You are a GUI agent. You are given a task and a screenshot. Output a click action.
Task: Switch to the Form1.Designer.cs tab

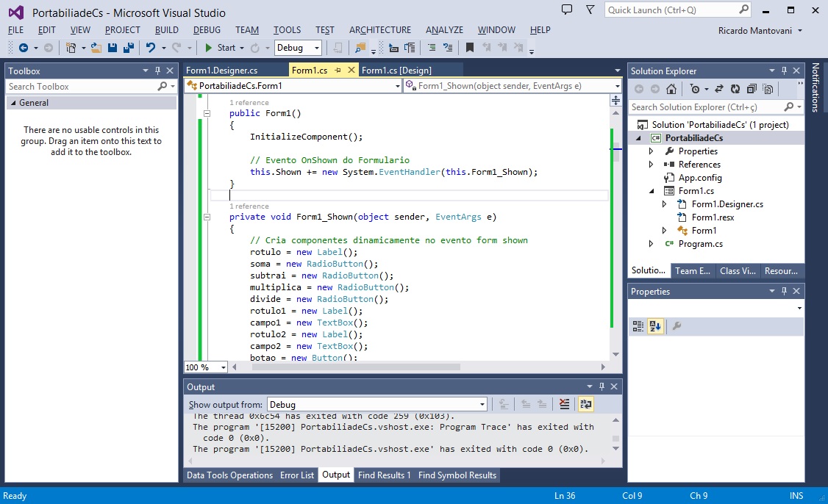coord(221,71)
